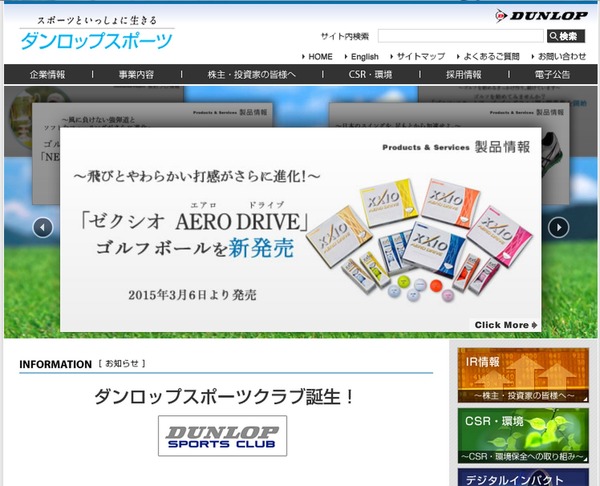The height and width of the screenshot is (486, 600).
Task: Open the IR情報 side banner
Action: [523, 375]
